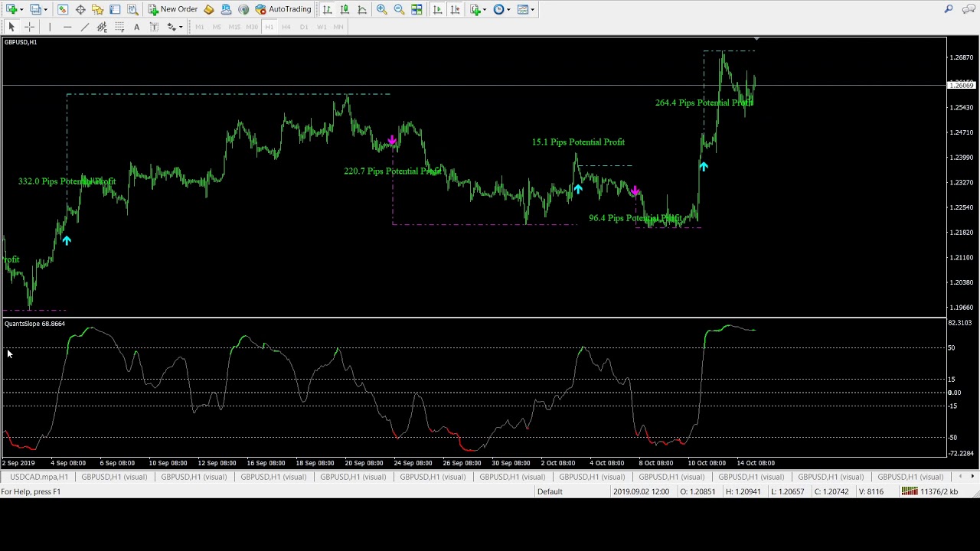The height and width of the screenshot is (551, 980).
Task: Expand the Profiles dropdown arrow
Action: pos(45,9)
